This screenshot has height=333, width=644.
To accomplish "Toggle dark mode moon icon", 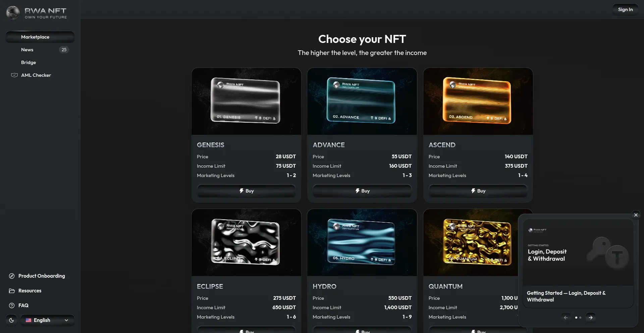I will 11,320.
